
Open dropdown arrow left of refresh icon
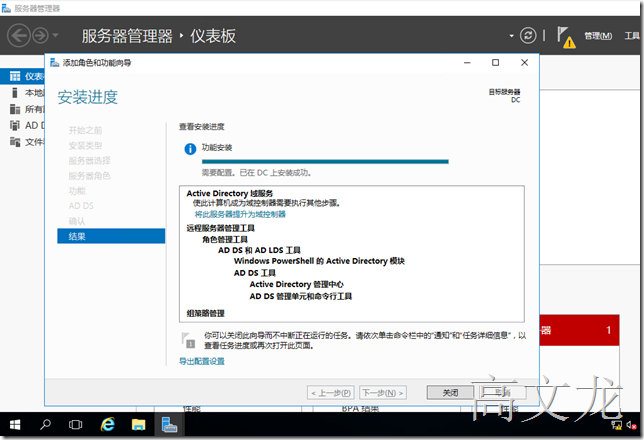pos(511,36)
